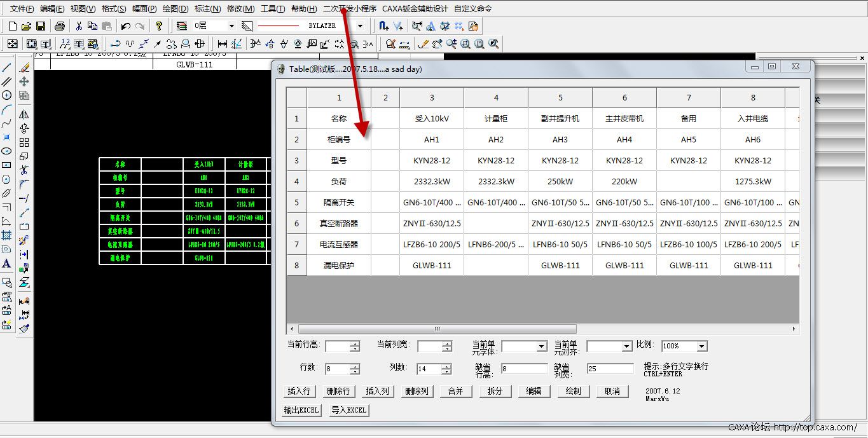Select the Text 'A' tool in sidebar
Viewport: 868px width, 438px height.
pos(7,263)
